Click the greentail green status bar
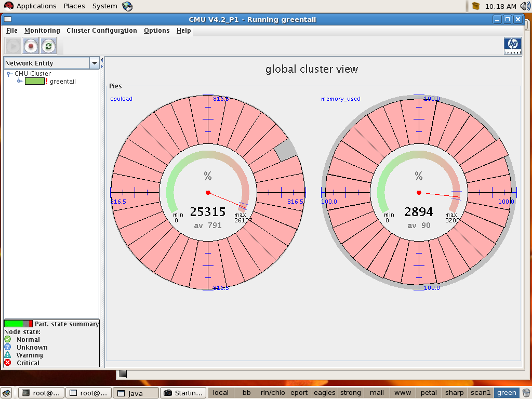Viewport: 532px width, 399px height. (34, 82)
